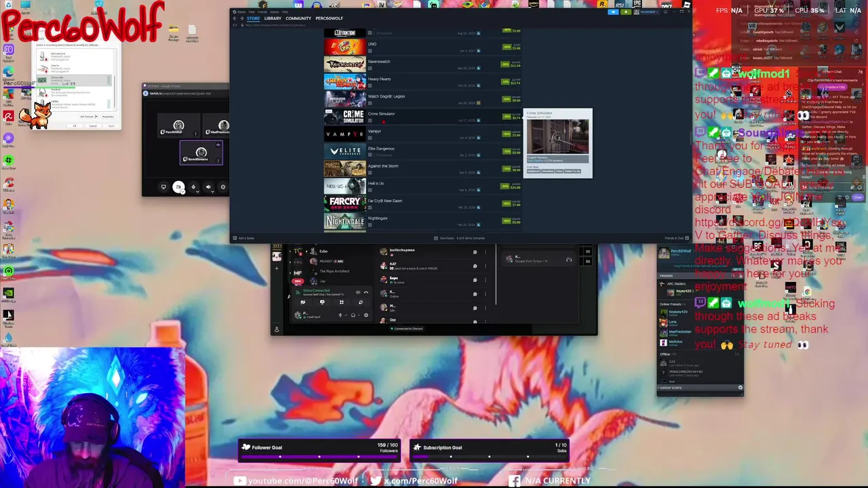Image resolution: width=868 pixels, height=488 pixels.
Task: Open options for BoredStreamz guest slot
Action: click(218, 161)
